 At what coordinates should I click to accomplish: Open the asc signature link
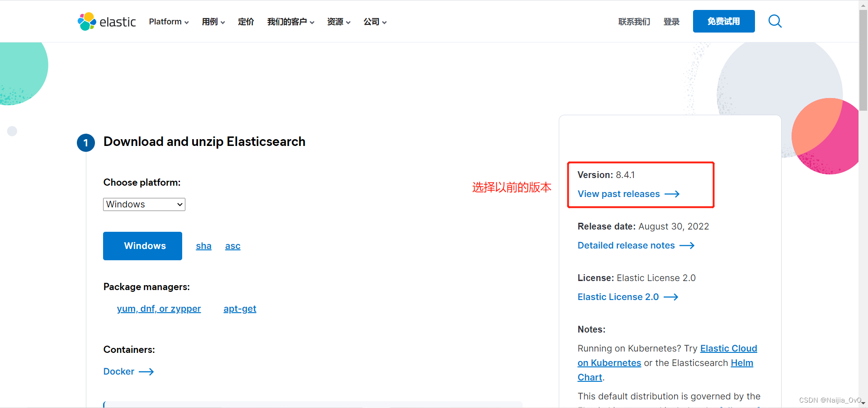[x=233, y=246]
